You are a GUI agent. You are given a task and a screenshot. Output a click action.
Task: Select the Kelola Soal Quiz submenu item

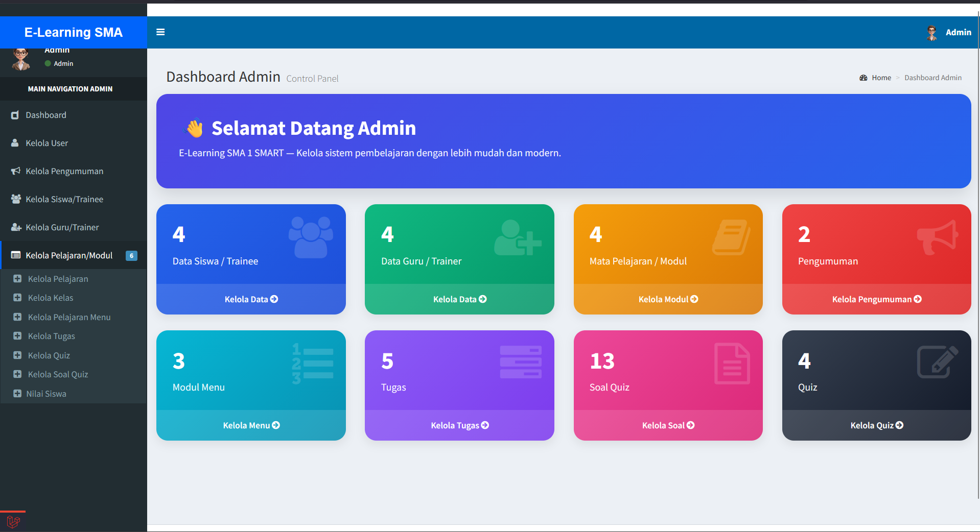pyautogui.click(x=74, y=374)
